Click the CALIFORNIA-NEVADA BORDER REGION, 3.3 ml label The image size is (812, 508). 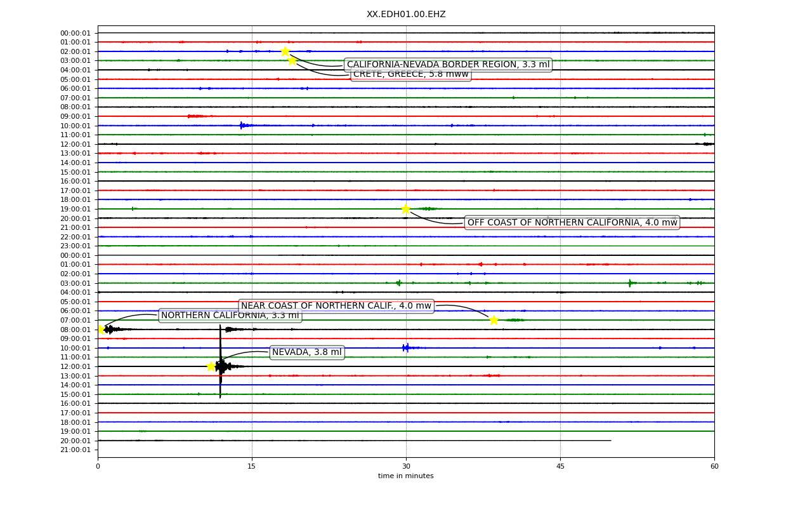click(x=448, y=65)
